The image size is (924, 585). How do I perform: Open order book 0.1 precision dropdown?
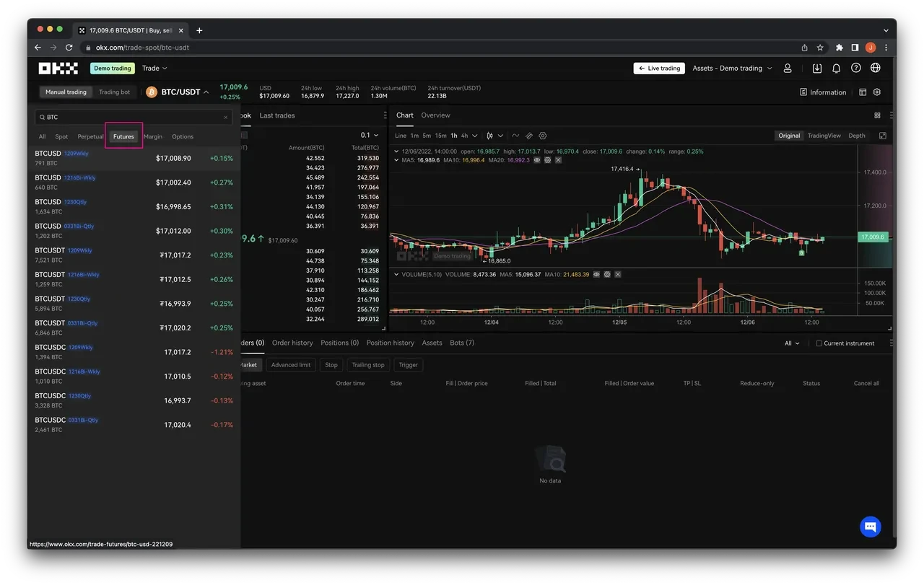point(370,136)
